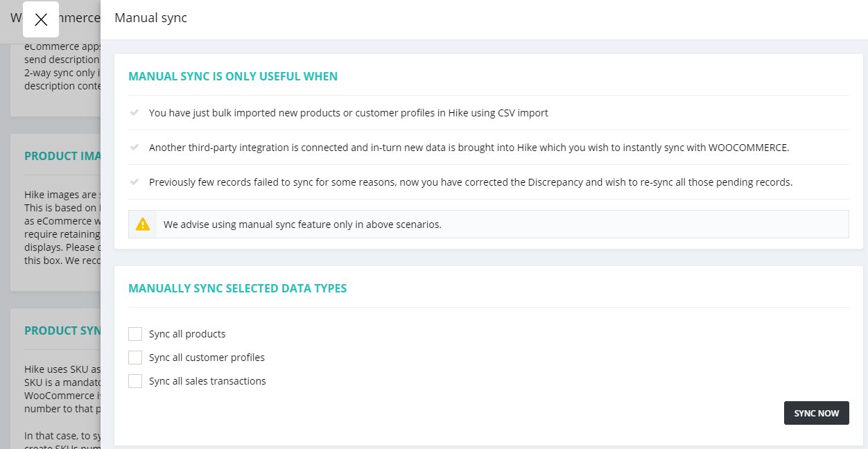The height and width of the screenshot is (449, 868).
Task: Check the Sync all sales transactions box
Action: [x=135, y=381]
